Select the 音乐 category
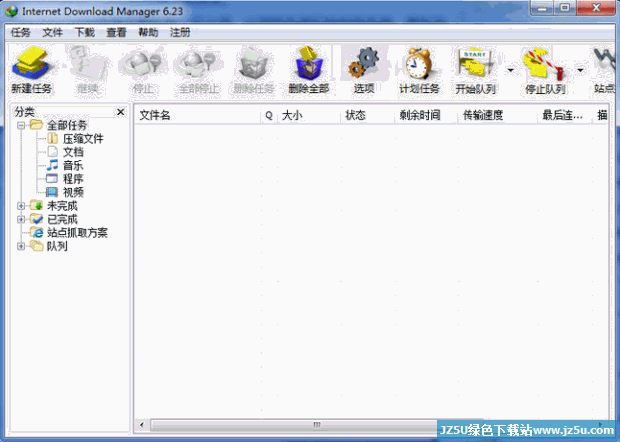The height and width of the screenshot is (442, 620). 65,166
